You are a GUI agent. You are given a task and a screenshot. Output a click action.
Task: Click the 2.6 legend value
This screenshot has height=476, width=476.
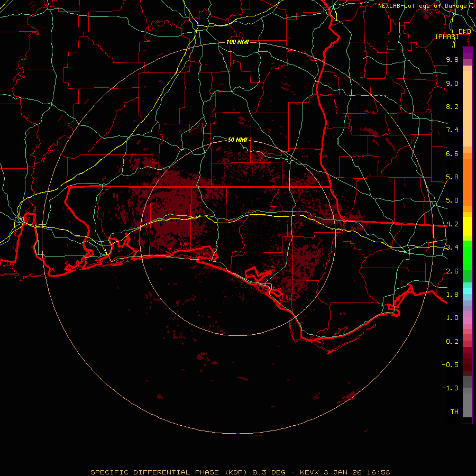[x=452, y=271]
